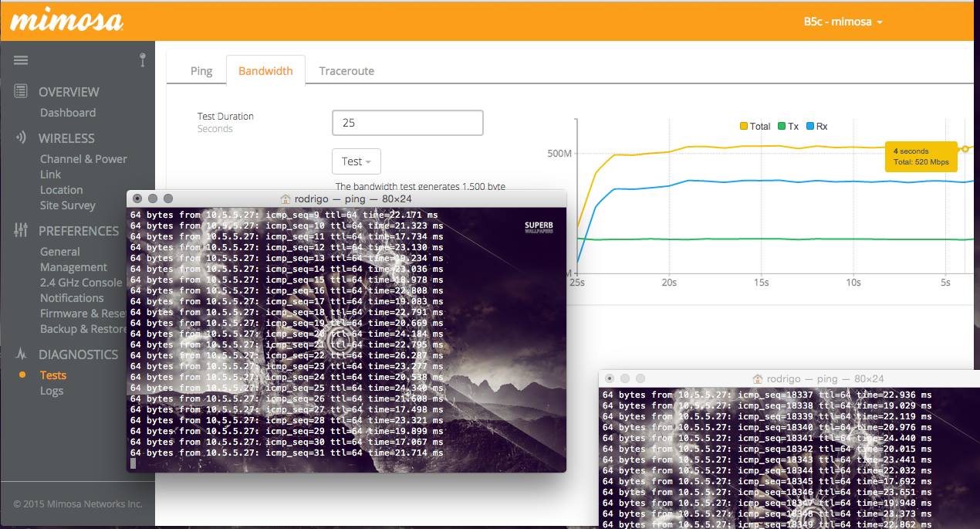Viewport: 980px width, 529px height.
Task: Click the Preferences sliders icon
Action: coord(21,230)
